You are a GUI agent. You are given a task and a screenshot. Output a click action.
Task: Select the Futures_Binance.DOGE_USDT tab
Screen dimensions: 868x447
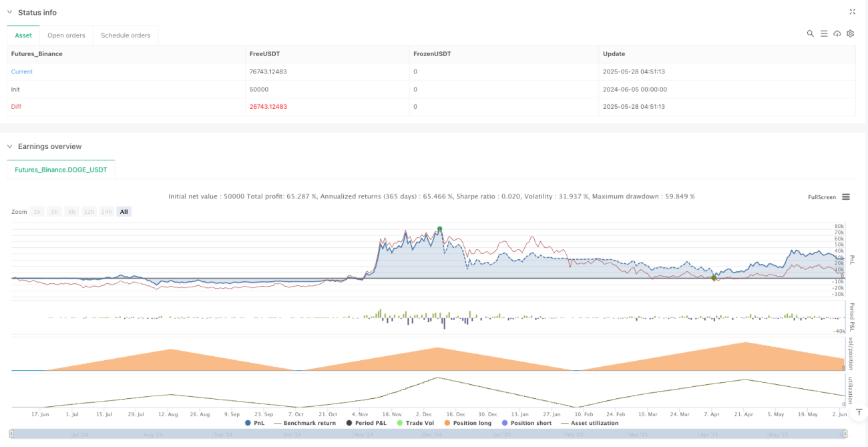point(61,170)
